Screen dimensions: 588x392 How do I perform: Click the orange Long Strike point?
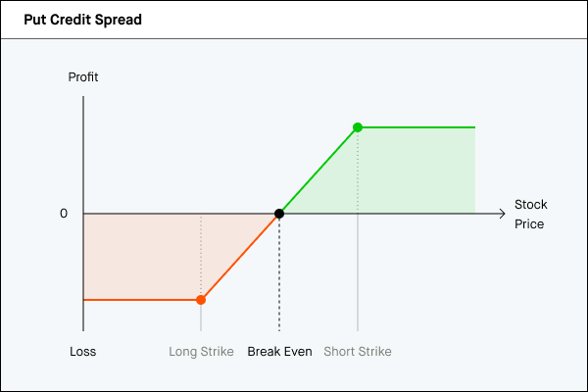tap(201, 300)
